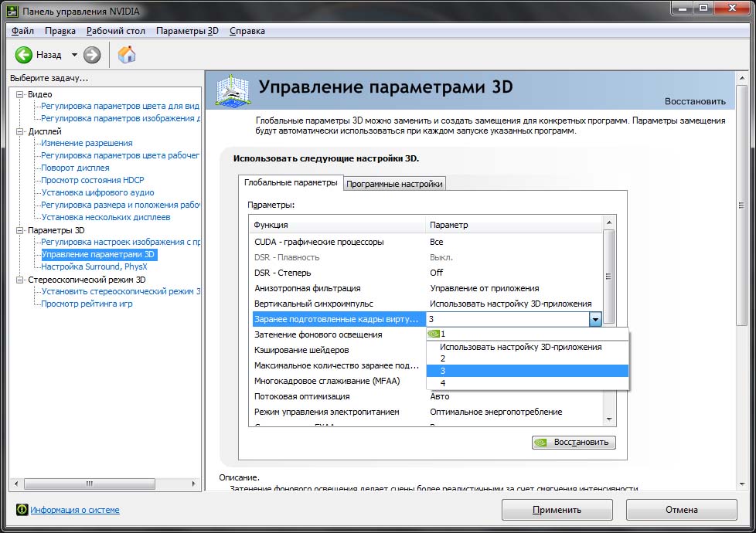Collapse the Стереоскопический режим 3D node
The image size is (756, 533).
[20, 280]
